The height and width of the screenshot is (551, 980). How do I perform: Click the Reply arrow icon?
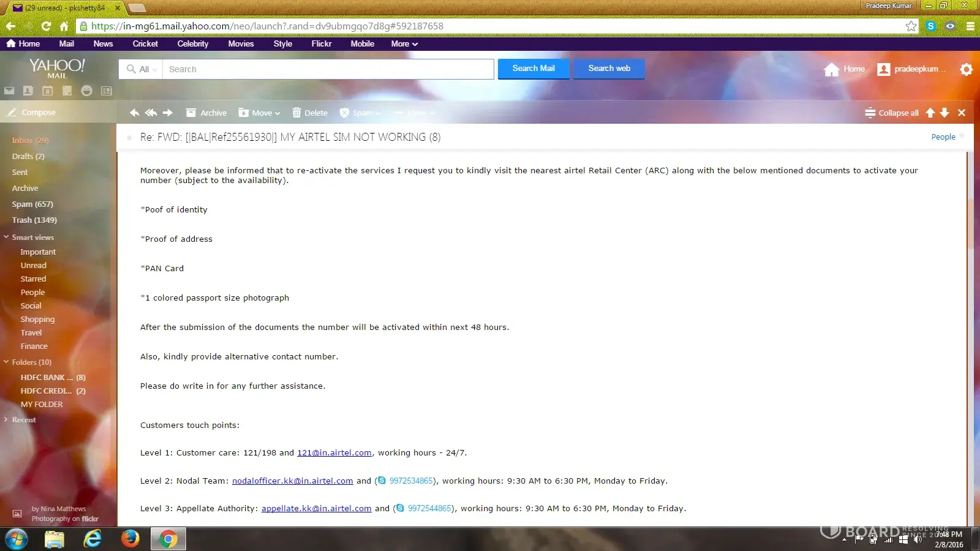(x=134, y=113)
